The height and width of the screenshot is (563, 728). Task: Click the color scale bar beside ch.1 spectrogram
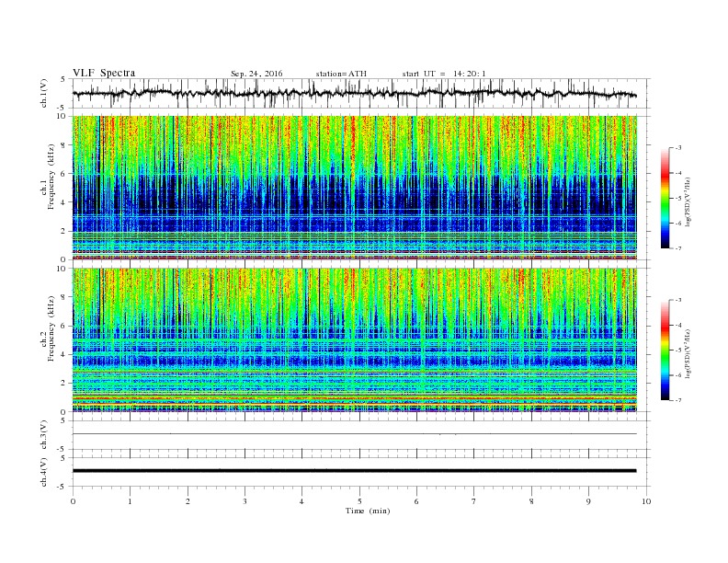(x=665, y=198)
